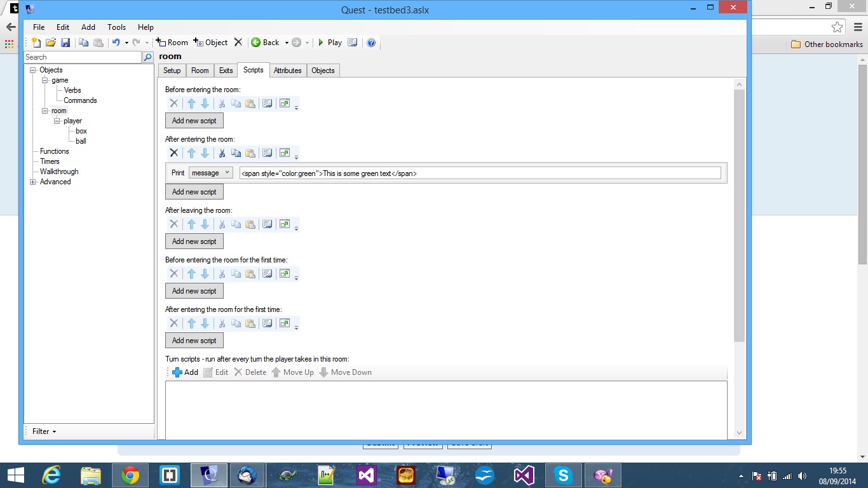The width and height of the screenshot is (868, 488).
Task: Click Add in the Turn scripts toolbar
Action: tap(186, 372)
